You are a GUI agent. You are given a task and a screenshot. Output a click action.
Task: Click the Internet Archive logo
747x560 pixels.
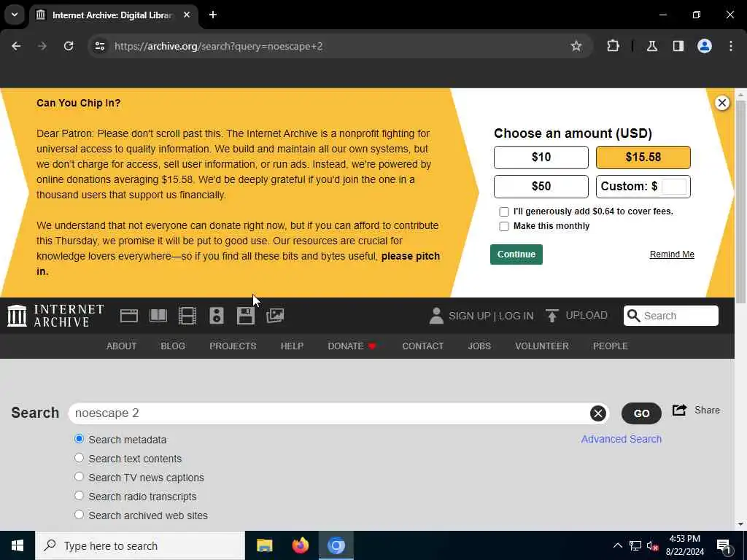[x=55, y=316]
